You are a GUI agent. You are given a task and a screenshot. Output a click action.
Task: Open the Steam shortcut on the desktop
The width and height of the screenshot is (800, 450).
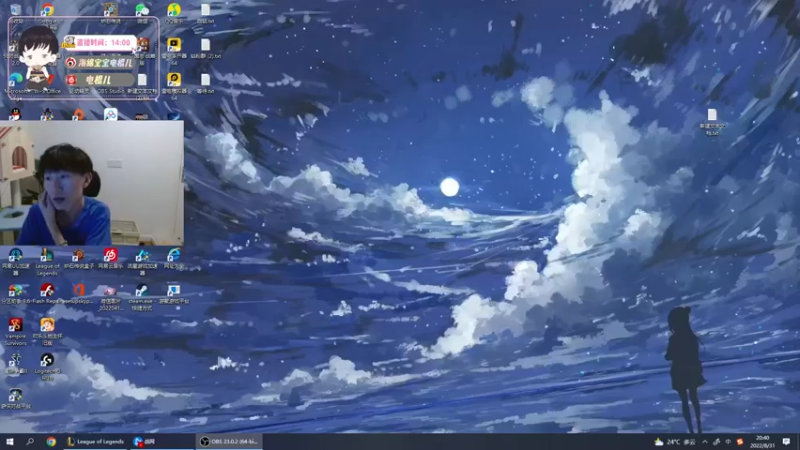(x=142, y=297)
